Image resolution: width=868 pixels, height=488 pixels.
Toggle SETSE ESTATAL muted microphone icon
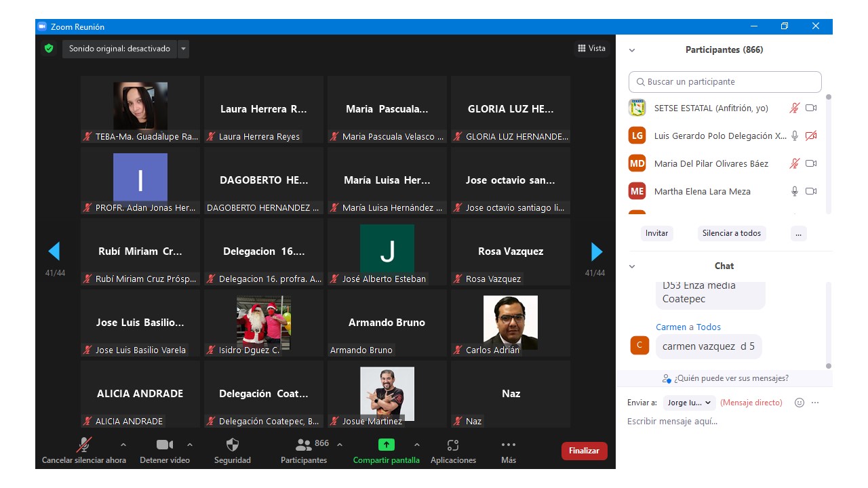(x=794, y=108)
